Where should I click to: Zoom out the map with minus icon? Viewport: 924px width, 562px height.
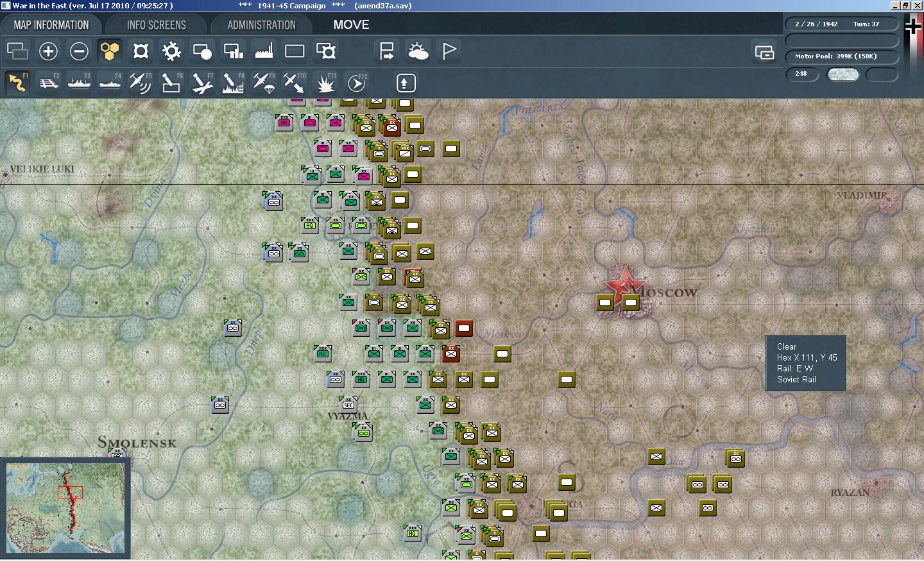(x=79, y=51)
